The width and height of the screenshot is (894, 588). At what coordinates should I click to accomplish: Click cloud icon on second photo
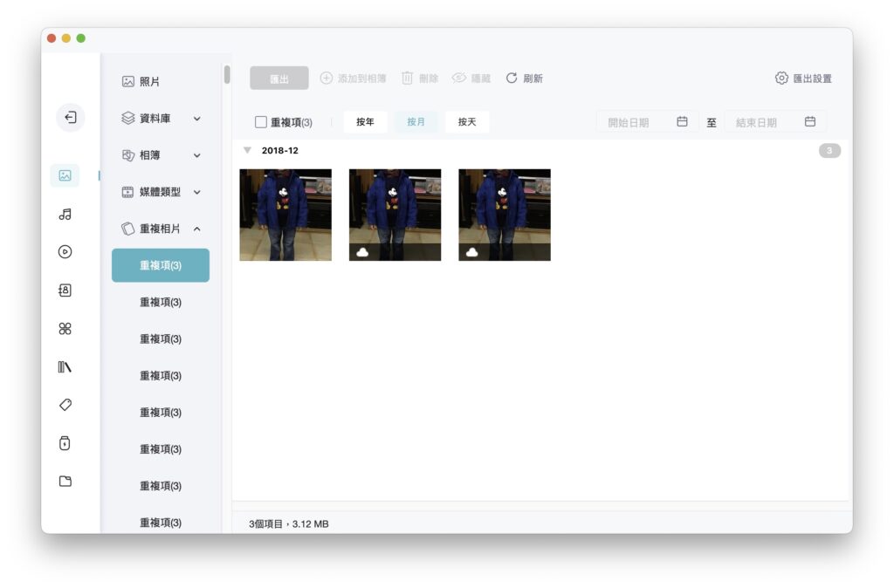click(x=362, y=252)
